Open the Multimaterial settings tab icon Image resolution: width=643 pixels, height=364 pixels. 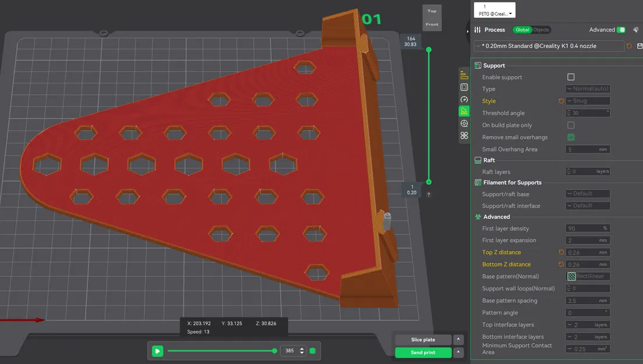click(x=464, y=123)
